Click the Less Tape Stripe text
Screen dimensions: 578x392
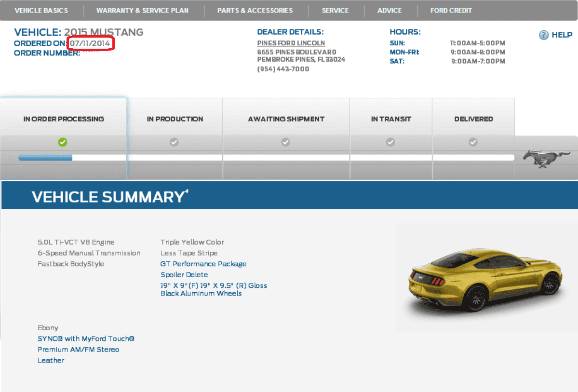coord(189,253)
